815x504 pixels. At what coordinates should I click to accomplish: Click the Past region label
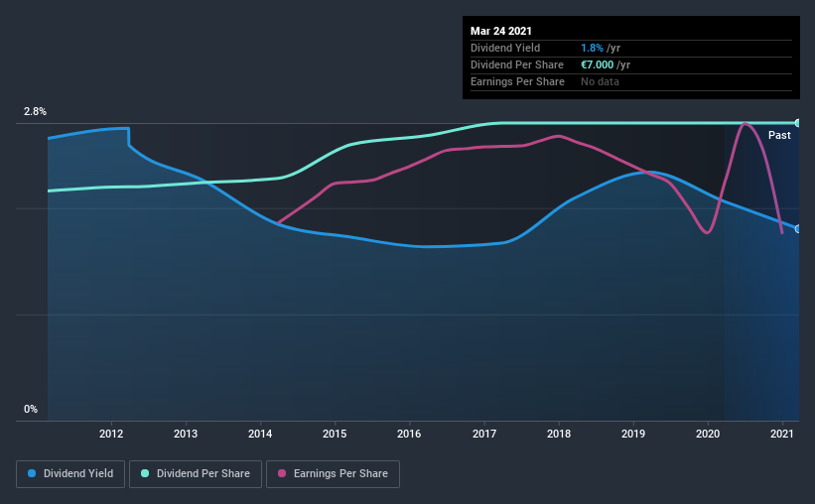779,136
